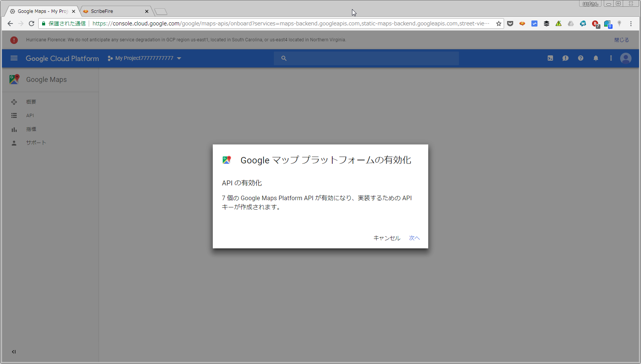
Task: Open Chrome's three-dot menu
Action: click(x=631, y=24)
